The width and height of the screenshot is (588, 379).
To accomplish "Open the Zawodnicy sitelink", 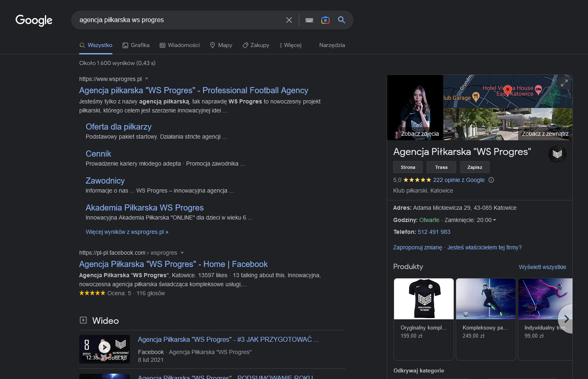I will click(x=105, y=181).
